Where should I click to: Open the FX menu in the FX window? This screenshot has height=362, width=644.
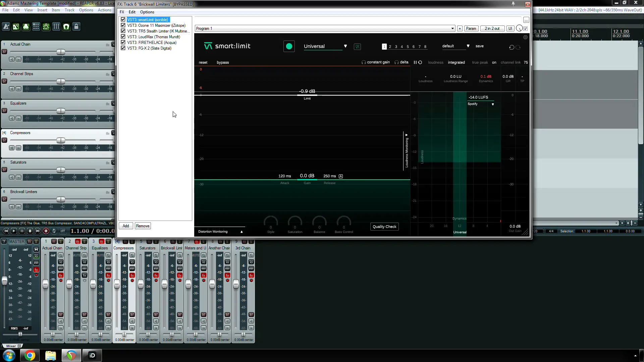(122, 12)
